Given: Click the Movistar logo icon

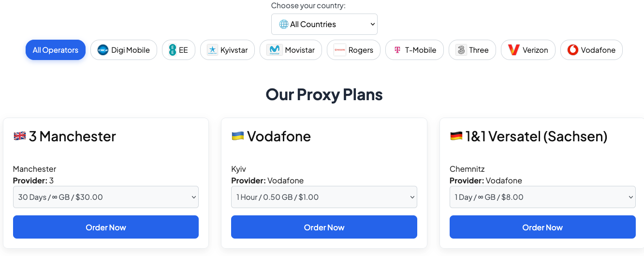Looking at the screenshot, I should 274,50.
